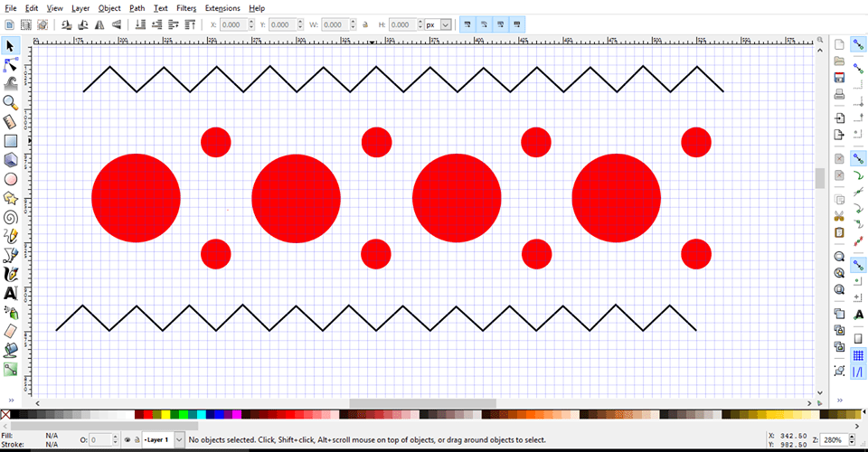This screenshot has height=452, width=868.
Task: Click Select all objects icon
Action: coord(9,24)
